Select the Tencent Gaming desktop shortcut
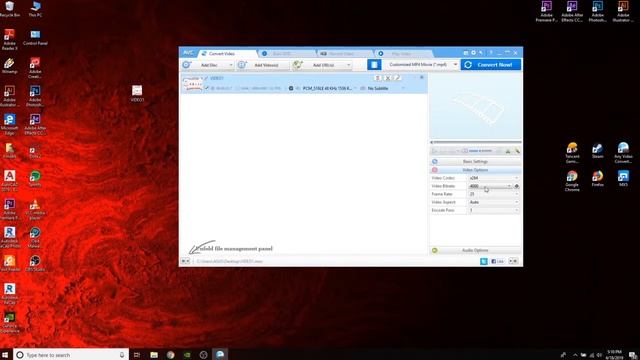Image resolution: width=640 pixels, height=360 pixels. pyautogui.click(x=572, y=153)
